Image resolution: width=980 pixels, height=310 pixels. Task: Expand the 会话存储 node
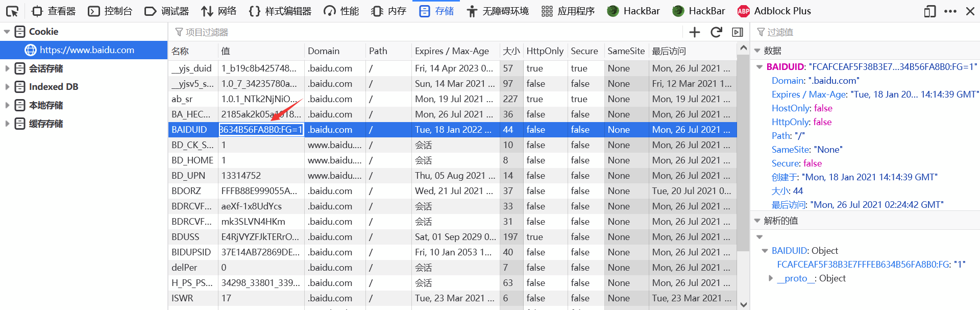pyautogui.click(x=7, y=68)
